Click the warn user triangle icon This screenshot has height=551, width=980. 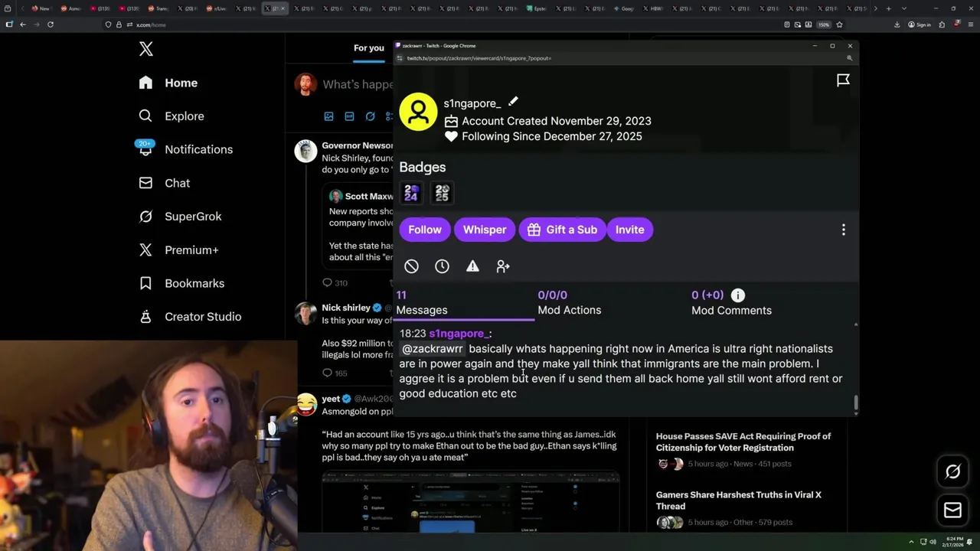tap(472, 266)
